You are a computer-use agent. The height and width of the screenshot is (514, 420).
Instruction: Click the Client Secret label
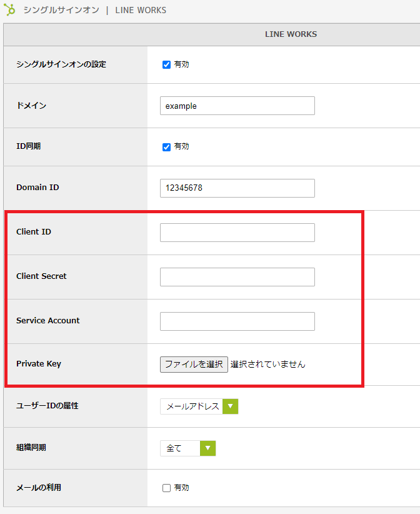pyautogui.click(x=41, y=276)
